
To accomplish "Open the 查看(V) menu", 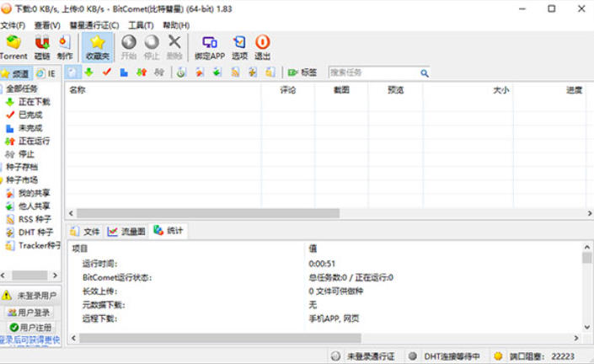I will pos(47,25).
